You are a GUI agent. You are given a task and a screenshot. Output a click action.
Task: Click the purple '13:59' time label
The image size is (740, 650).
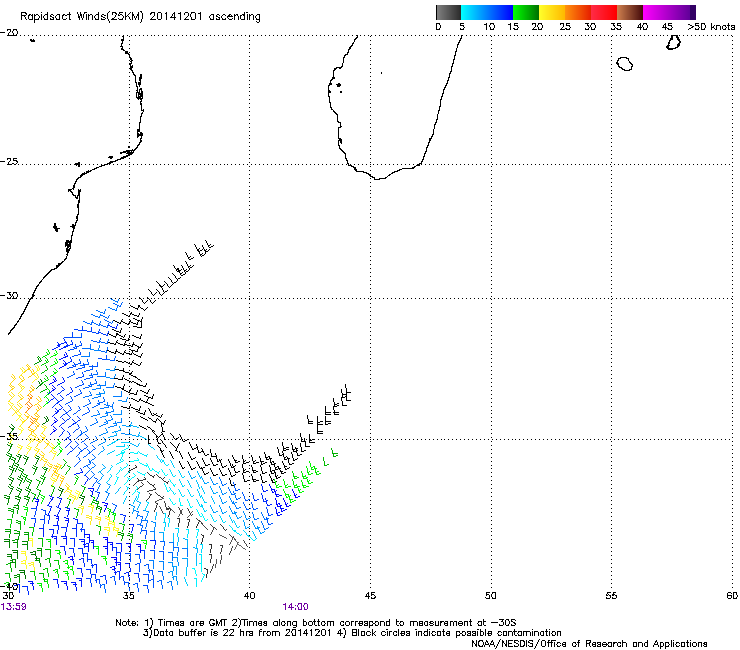coord(14,607)
